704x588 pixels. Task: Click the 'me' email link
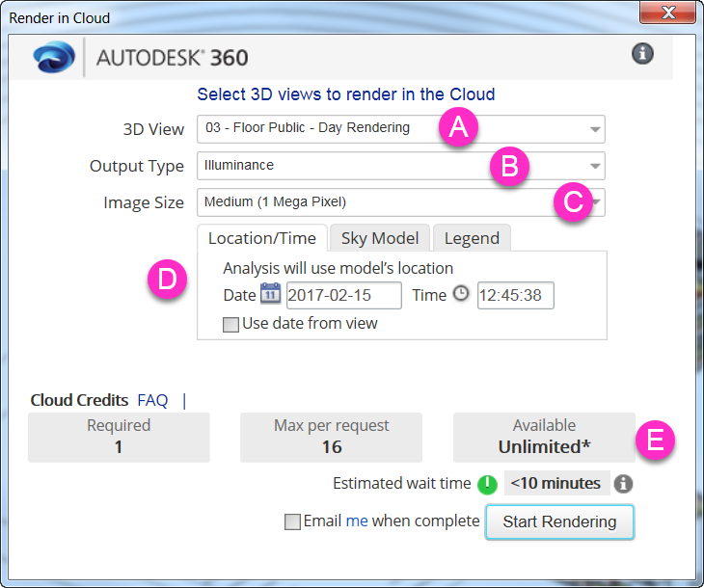click(x=357, y=521)
